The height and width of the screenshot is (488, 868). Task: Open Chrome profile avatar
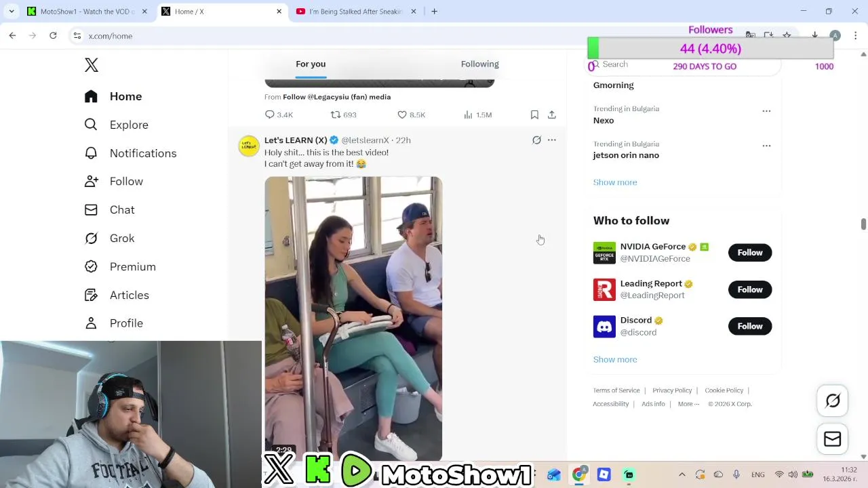[835, 36]
